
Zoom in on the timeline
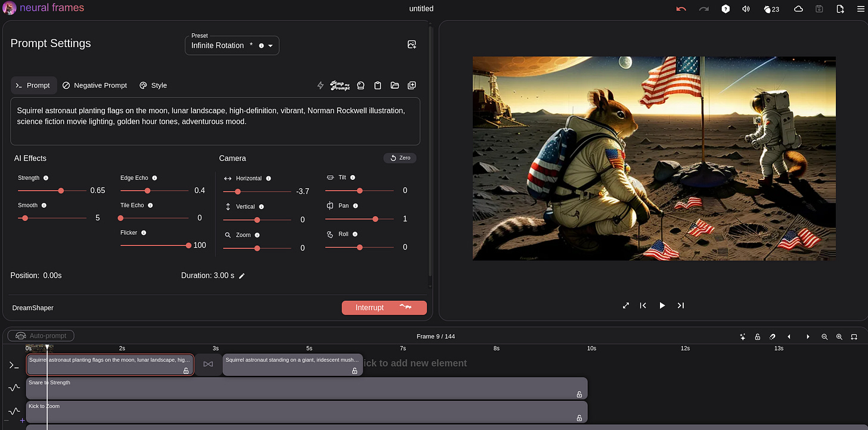[x=839, y=336]
